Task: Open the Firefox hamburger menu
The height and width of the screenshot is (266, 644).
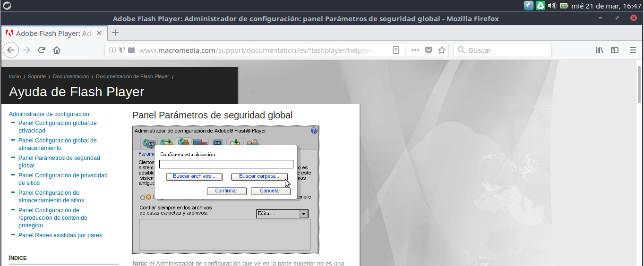Action: click(634, 50)
